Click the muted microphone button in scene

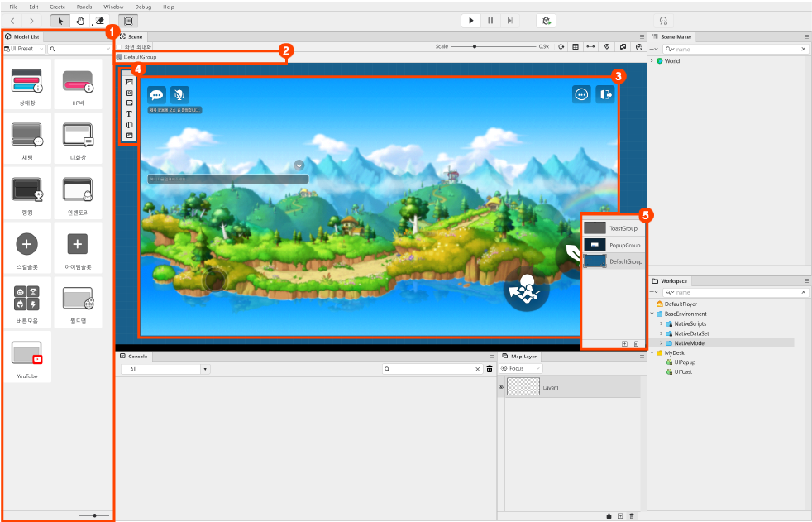[179, 95]
